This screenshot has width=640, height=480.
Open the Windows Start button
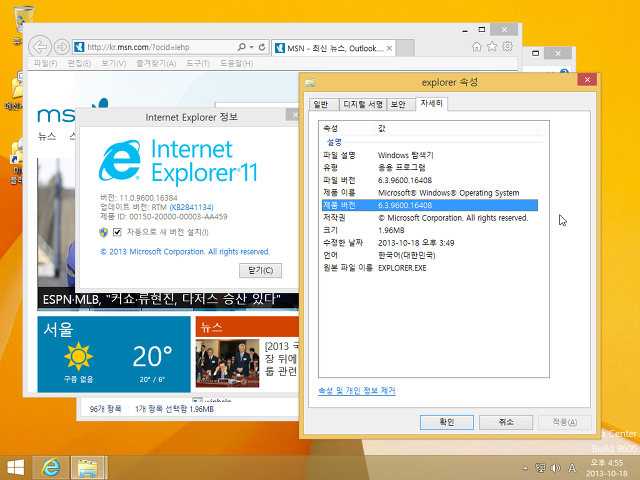[x=16, y=467]
